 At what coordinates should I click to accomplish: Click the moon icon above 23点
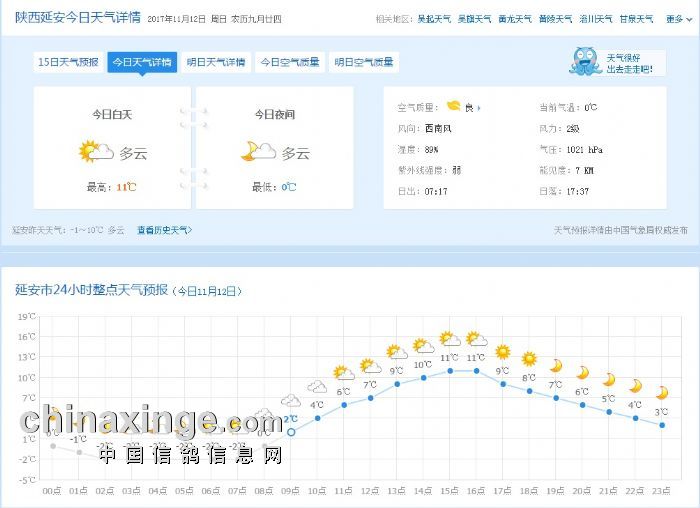[x=662, y=392]
